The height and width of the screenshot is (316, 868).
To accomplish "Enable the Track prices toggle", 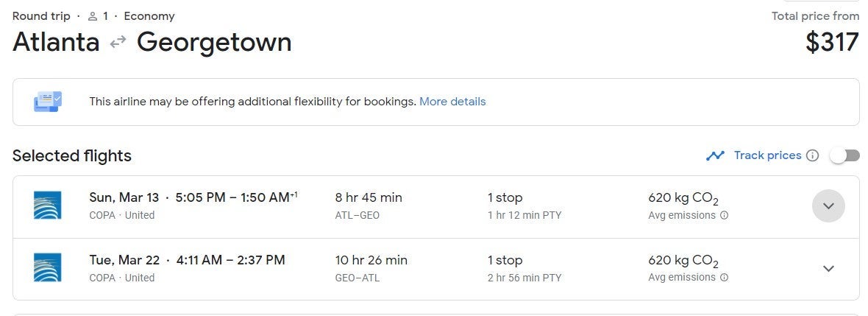I will click(x=844, y=155).
